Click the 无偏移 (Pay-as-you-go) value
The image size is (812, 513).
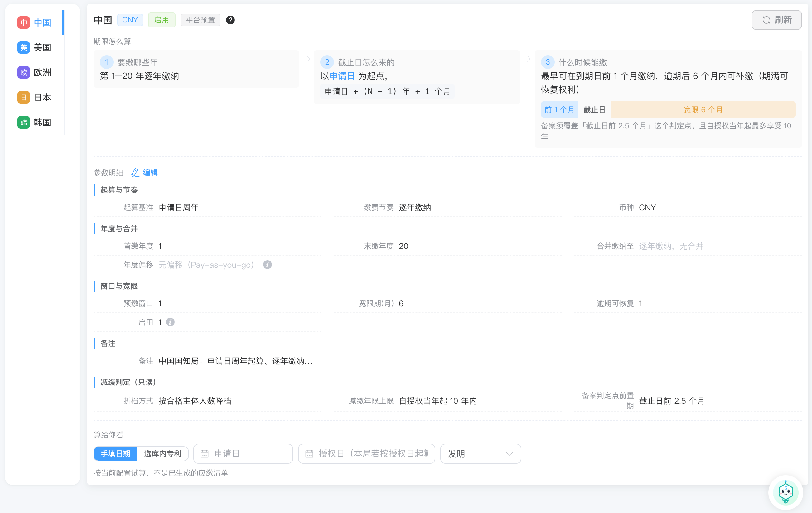click(206, 265)
